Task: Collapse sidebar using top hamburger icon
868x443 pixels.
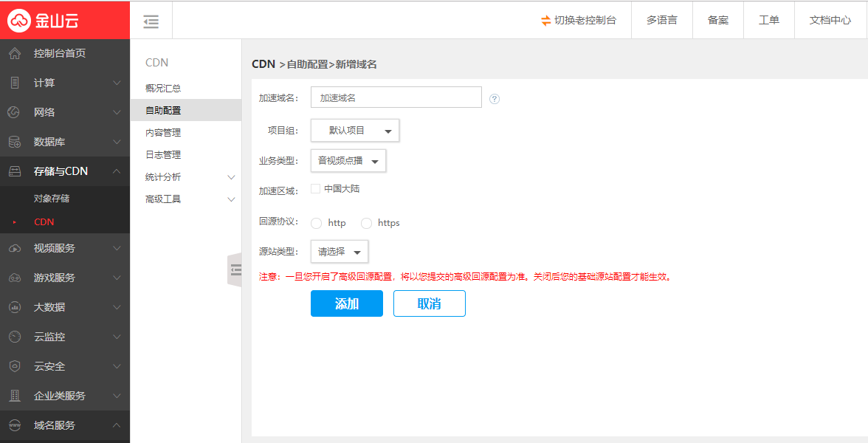Action: tap(151, 21)
